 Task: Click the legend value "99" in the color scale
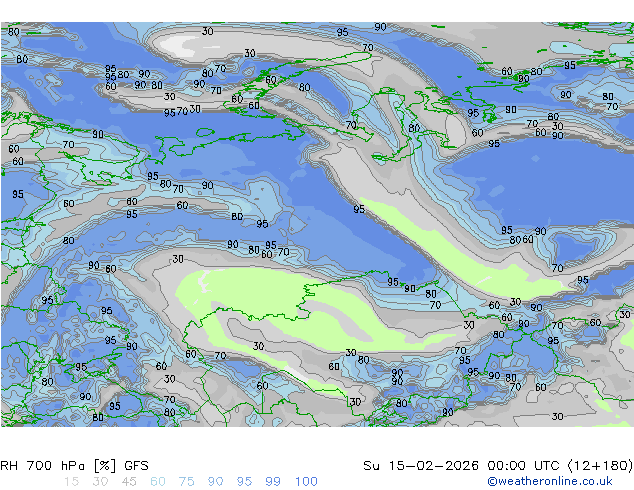[273, 482]
